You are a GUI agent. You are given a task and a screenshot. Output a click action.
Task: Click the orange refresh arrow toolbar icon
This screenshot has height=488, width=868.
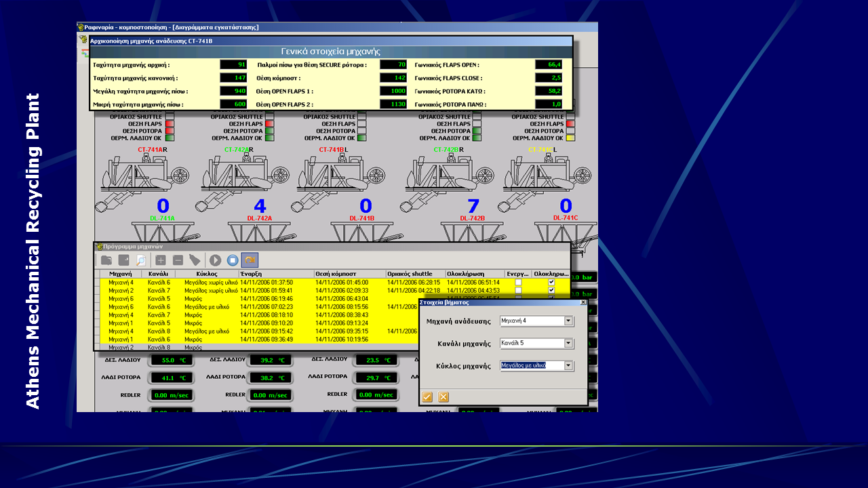[x=250, y=260]
